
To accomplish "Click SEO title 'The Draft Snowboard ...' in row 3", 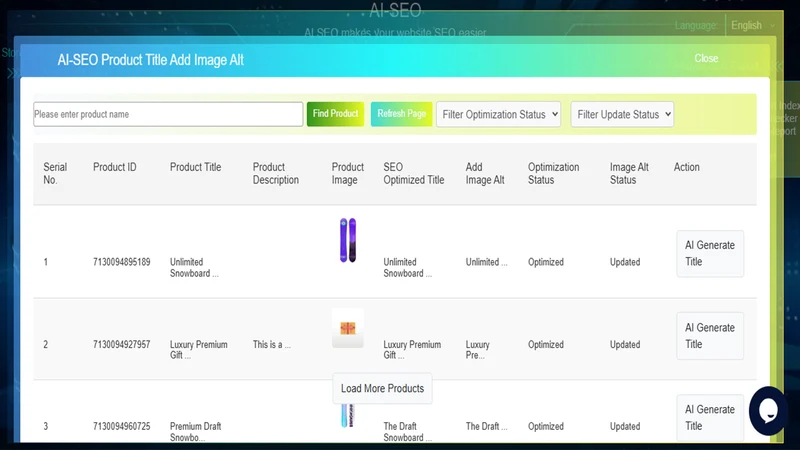I will [408, 432].
